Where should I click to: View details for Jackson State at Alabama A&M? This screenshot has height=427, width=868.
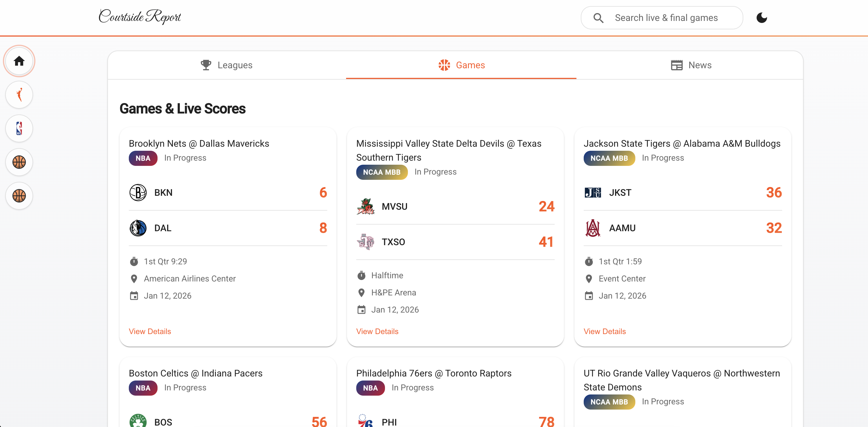point(605,331)
